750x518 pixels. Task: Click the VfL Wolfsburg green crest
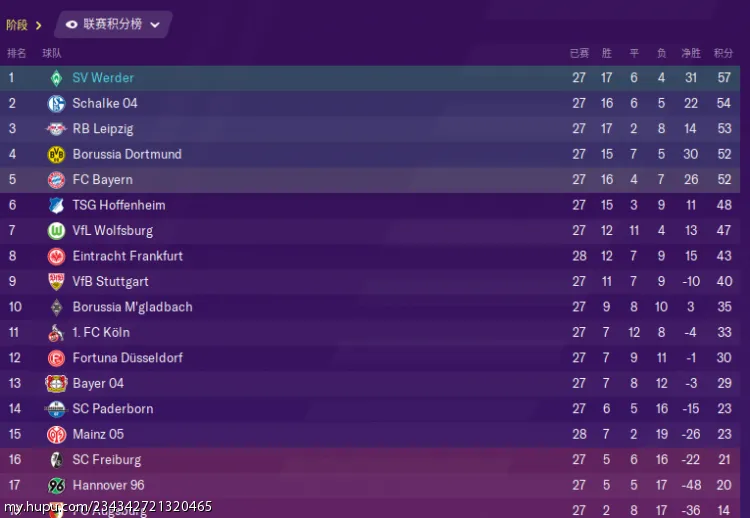[x=56, y=231]
